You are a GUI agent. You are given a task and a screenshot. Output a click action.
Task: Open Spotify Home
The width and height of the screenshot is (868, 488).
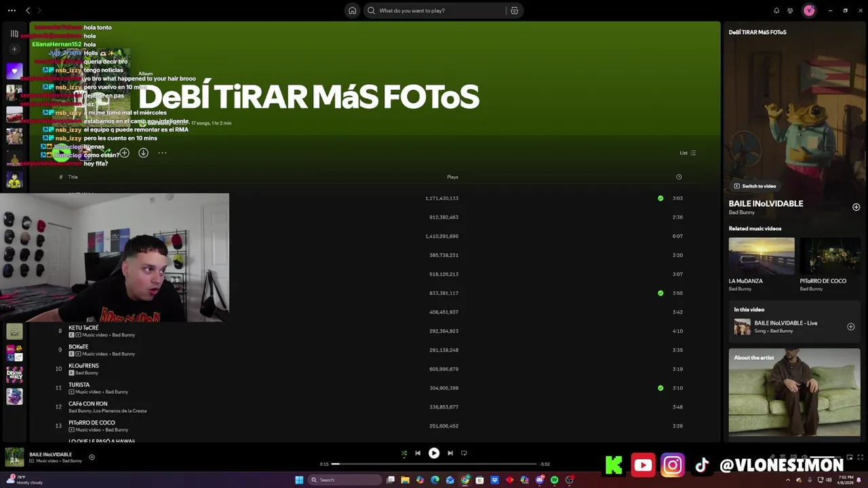(x=352, y=10)
